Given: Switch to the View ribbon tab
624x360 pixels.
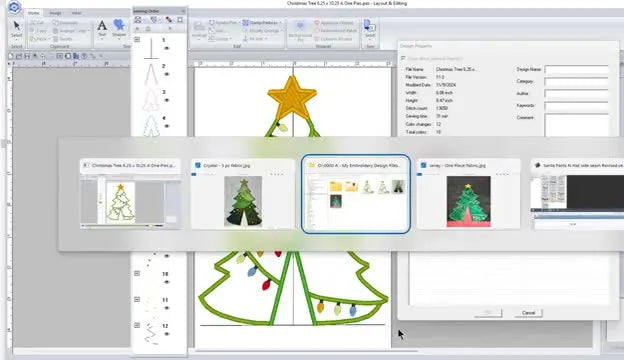Looking at the screenshot, I should 76,13.
